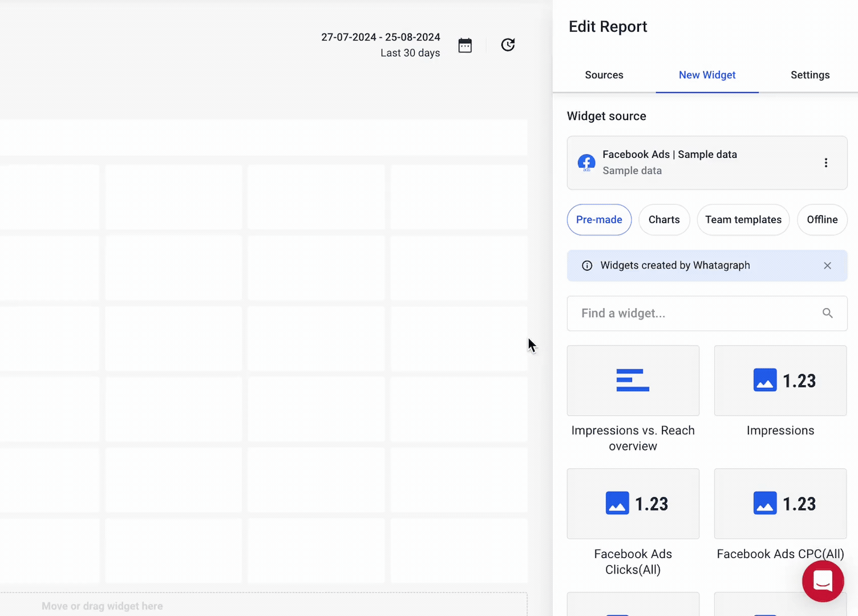The image size is (858, 616).
Task: Open the Intercom chat bubble
Action: pyautogui.click(x=823, y=581)
